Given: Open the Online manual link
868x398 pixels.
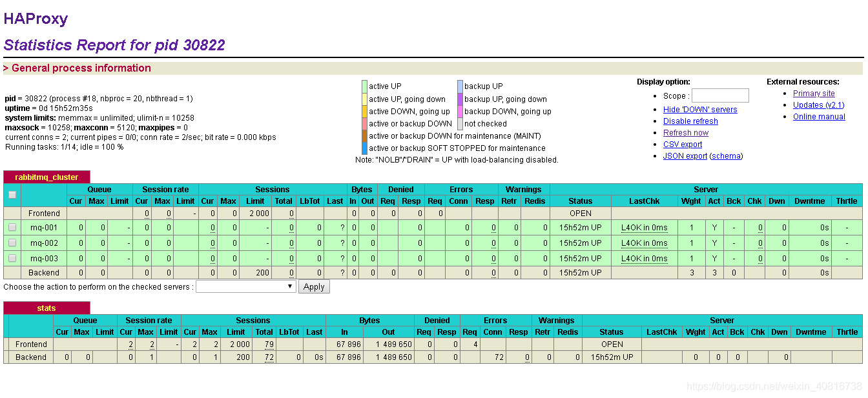Looking at the screenshot, I should [819, 117].
